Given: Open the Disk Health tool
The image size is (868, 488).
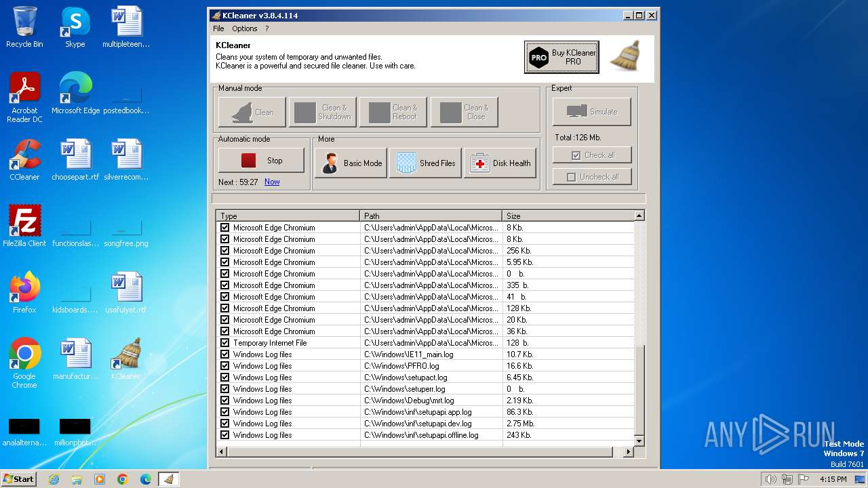Looking at the screenshot, I should [x=500, y=163].
